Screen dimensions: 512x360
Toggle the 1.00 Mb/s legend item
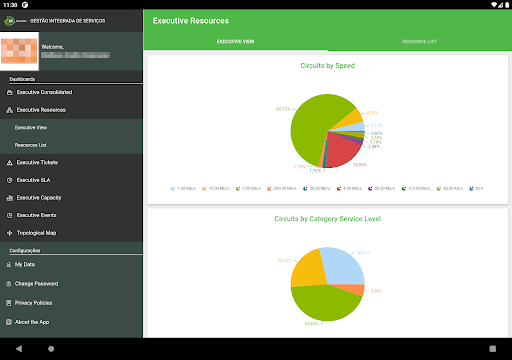183,189
